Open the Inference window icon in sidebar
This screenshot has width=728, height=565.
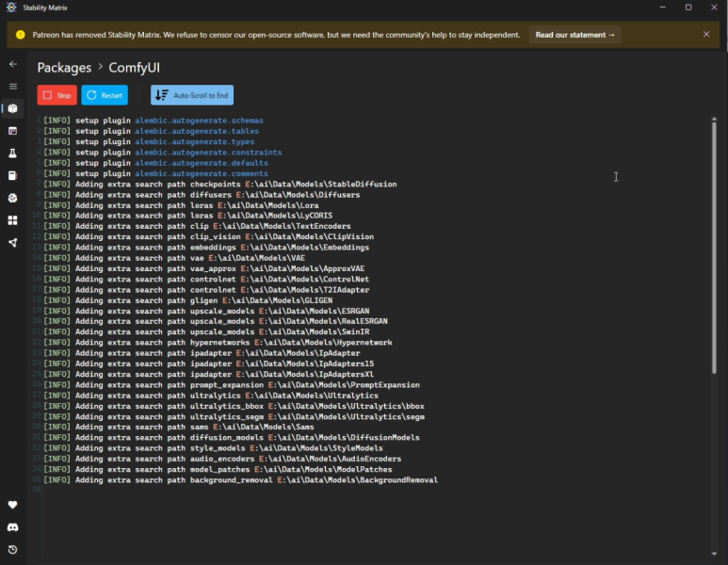coord(13,131)
